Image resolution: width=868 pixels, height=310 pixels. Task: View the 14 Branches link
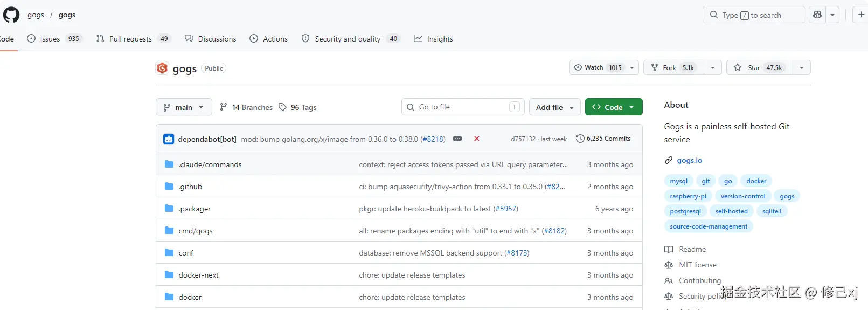(246, 107)
